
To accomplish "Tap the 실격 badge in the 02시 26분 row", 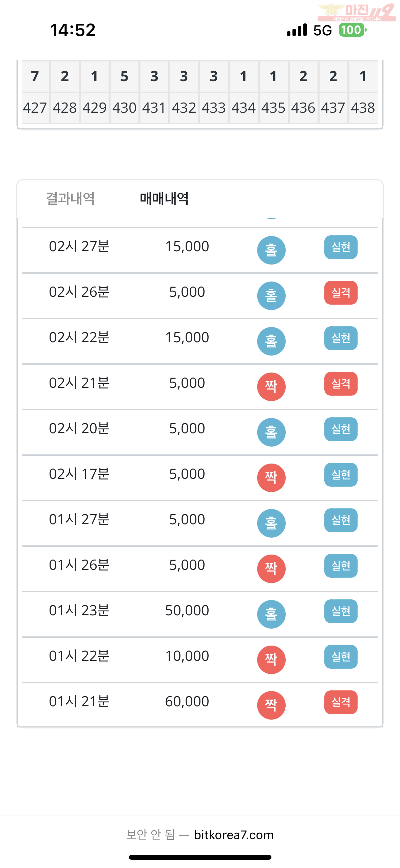I will [341, 293].
